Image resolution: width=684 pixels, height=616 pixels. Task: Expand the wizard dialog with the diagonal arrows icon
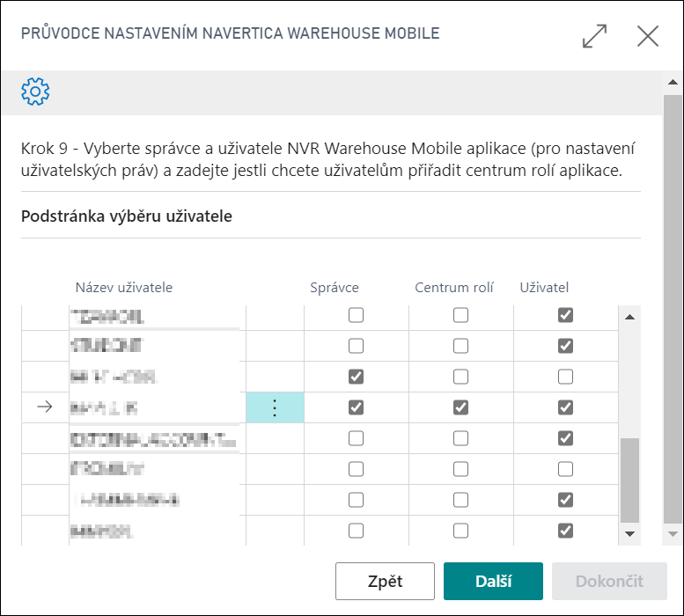[594, 36]
